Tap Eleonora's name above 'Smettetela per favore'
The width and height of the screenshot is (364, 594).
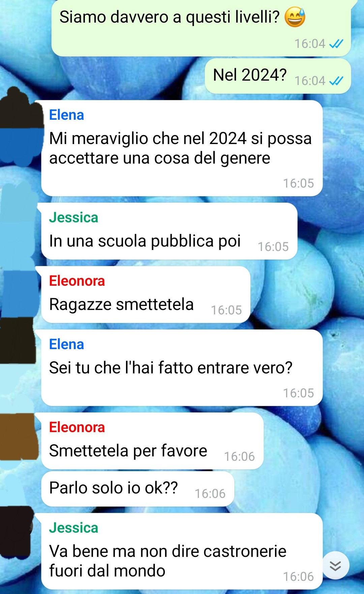(77, 427)
